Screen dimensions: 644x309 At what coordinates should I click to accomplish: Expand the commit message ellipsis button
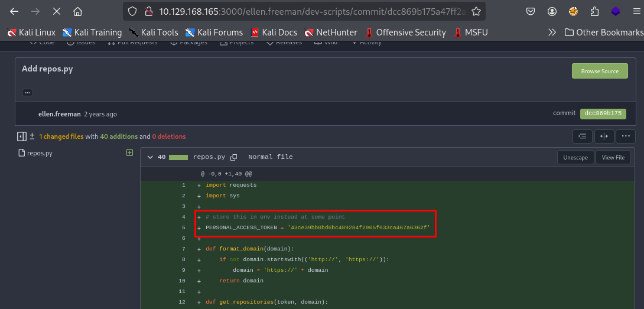click(27, 92)
